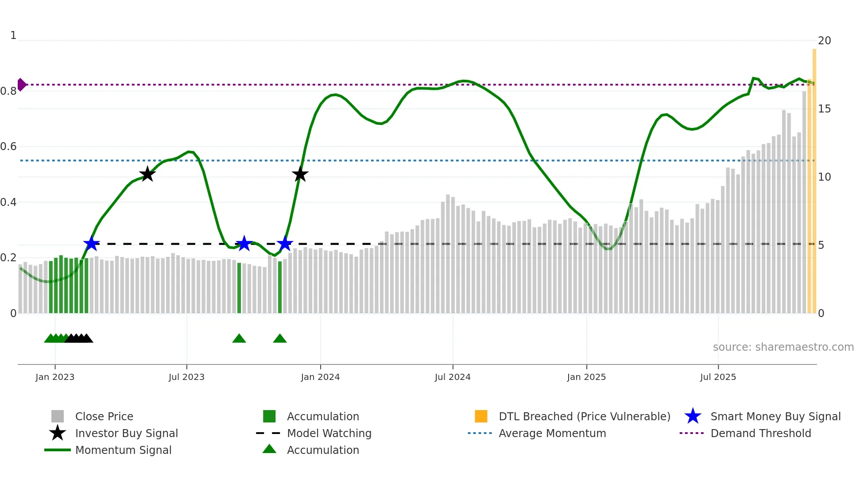
Task: Click the Jan 2025 axis label
Action: pyautogui.click(x=586, y=377)
